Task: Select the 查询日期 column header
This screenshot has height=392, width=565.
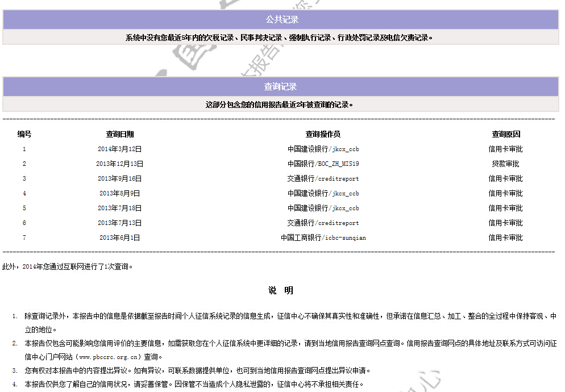Action: pyautogui.click(x=119, y=134)
